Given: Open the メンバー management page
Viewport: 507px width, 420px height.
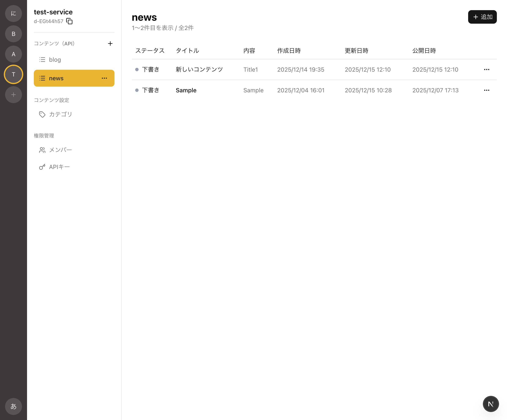Looking at the screenshot, I should coord(74,150).
